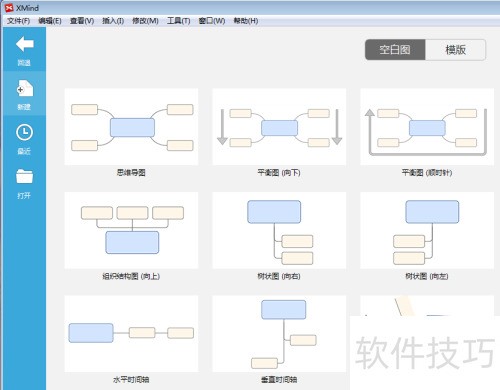This screenshot has height=390, width=500.
Task: Choose the 平衡图 (顺时针) thumbnail
Action: tap(427, 127)
